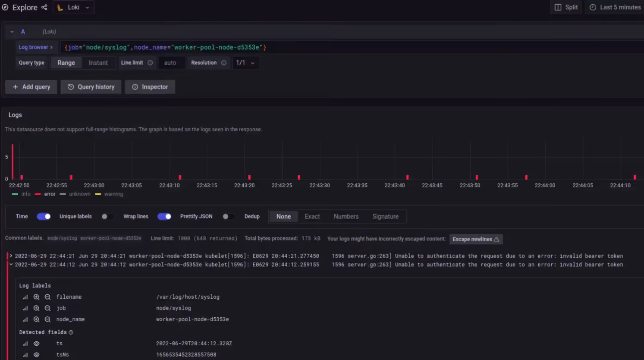Turn on Prettify JSON

click(228, 216)
